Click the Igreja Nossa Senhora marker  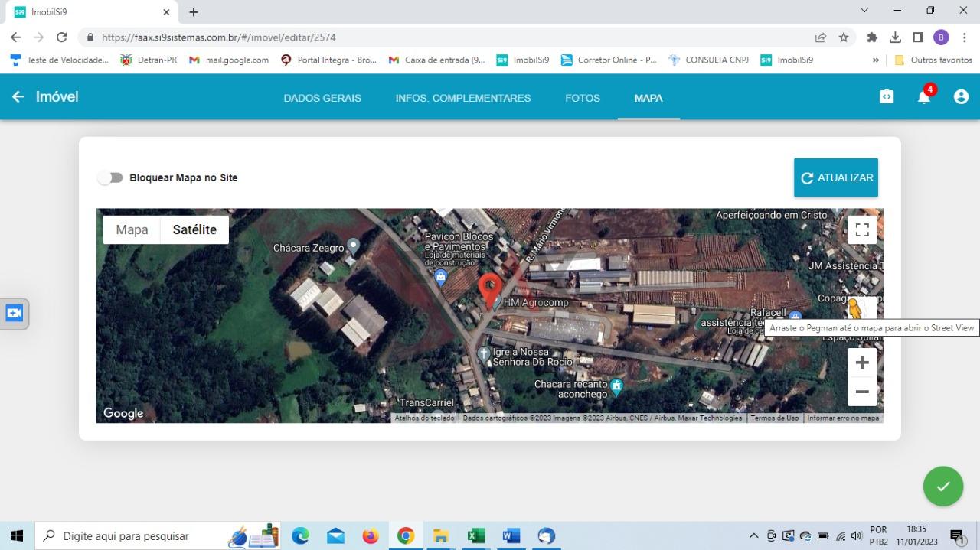coord(484,354)
